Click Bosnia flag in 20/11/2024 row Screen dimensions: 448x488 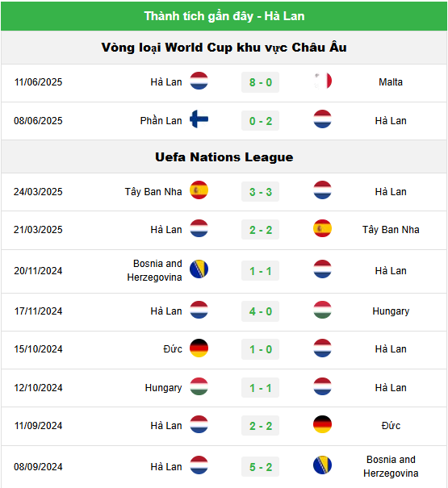pos(199,269)
